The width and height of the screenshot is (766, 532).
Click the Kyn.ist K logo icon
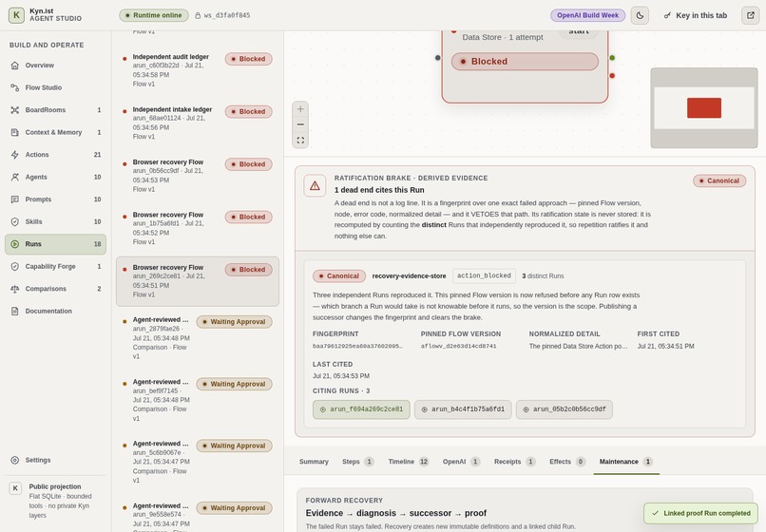coord(16,15)
